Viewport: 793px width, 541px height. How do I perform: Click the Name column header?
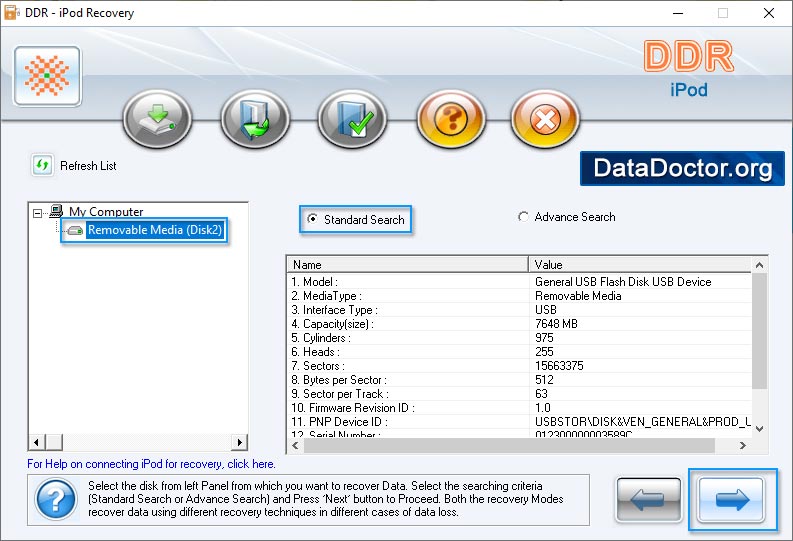tap(408, 264)
